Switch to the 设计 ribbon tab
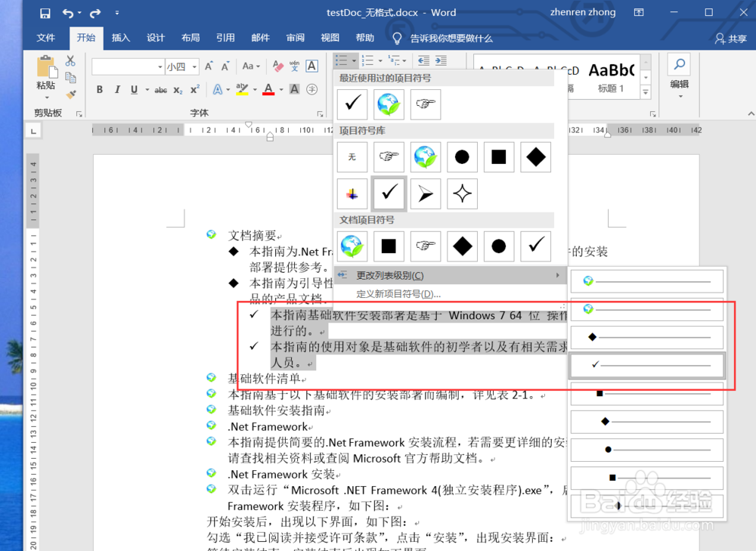 coord(156,38)
